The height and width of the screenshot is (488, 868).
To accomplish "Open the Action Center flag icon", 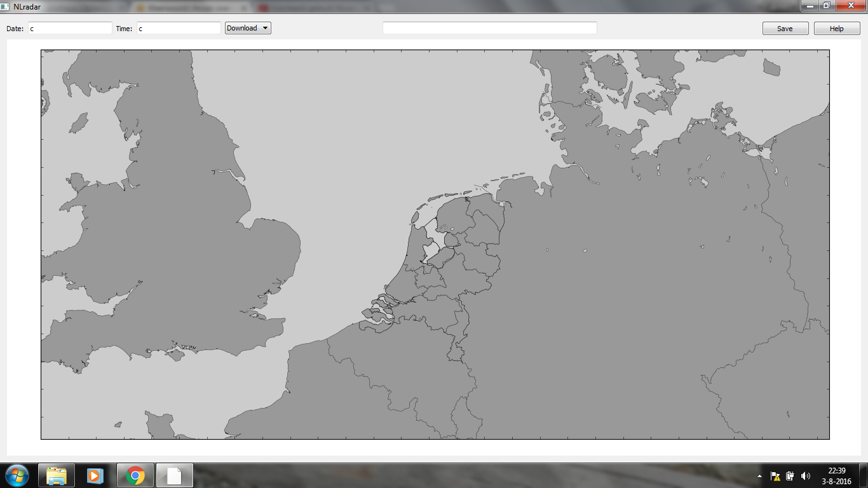I will coord(775,476).
